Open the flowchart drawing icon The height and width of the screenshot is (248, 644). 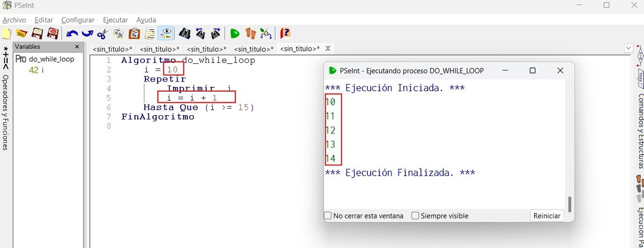(266, 34)
